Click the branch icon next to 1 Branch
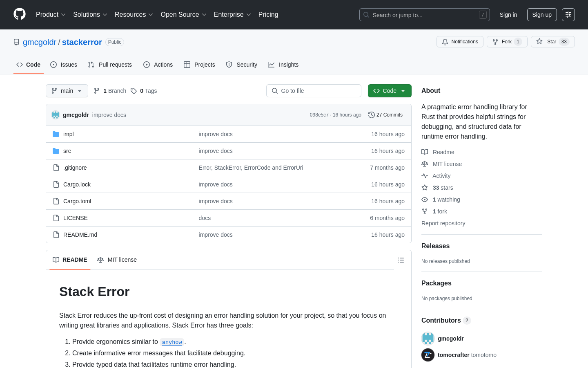 (x=97, y=91)
